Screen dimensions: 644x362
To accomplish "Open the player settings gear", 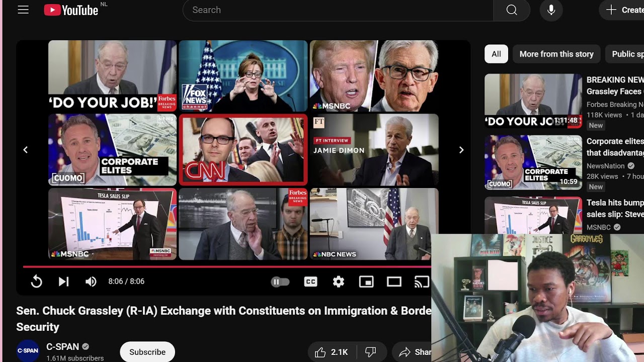I will pyautogui.click(x=339, y=282).
